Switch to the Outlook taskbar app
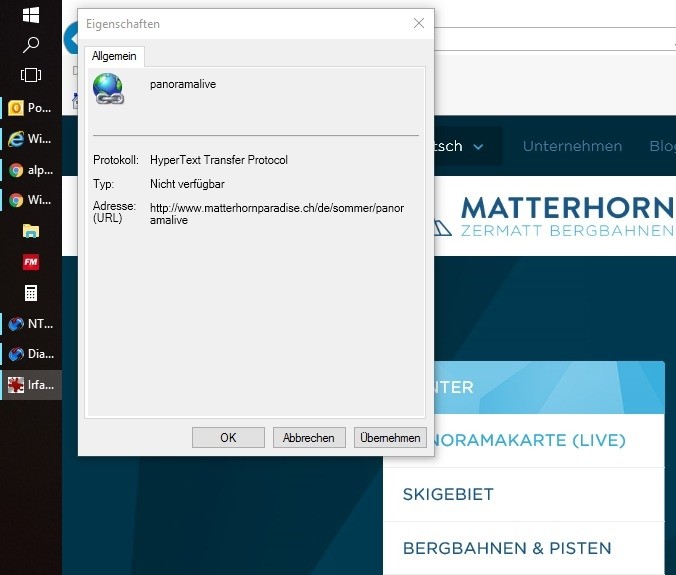 click(30, 108)
